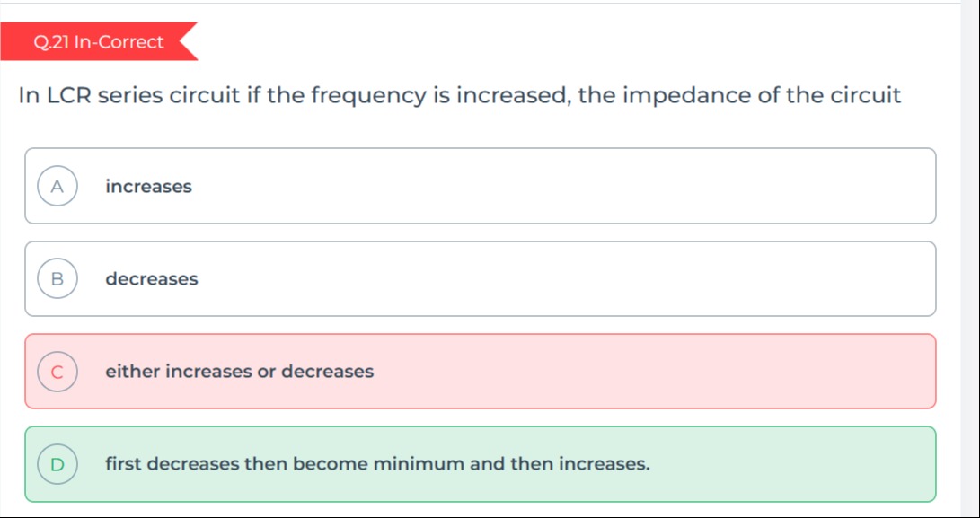Click the "In-Correct" status text
980x518 pixels.
point(119,42)
